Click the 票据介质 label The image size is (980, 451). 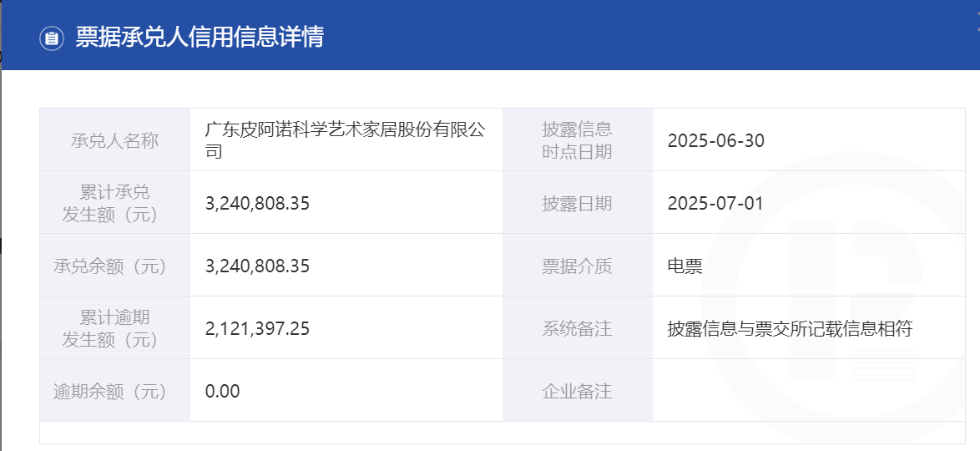pyautogui.click(x=577, y=266)
